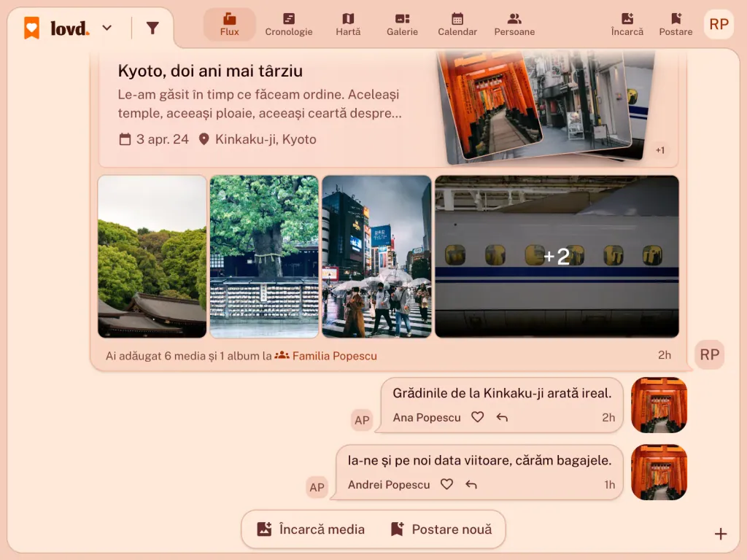Open the filter funnel icon
The image size is (747, 560).
click(152, 28)
